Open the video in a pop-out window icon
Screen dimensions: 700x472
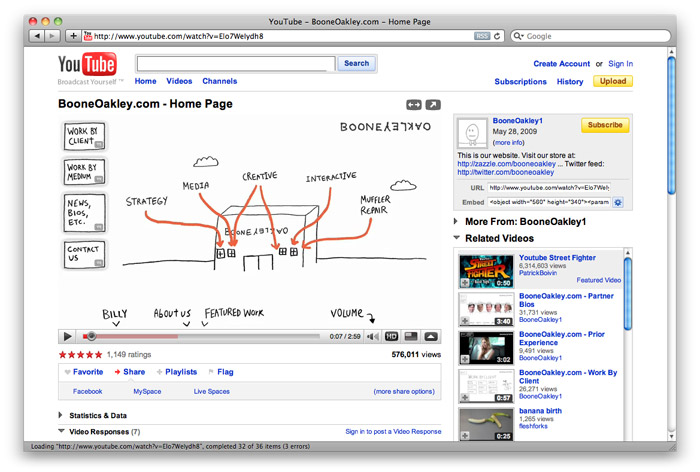click(x=433, y=105)
